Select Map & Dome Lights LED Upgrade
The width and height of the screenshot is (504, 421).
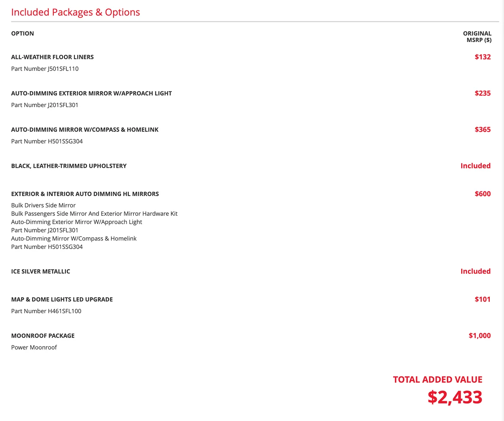click(62, 299)
